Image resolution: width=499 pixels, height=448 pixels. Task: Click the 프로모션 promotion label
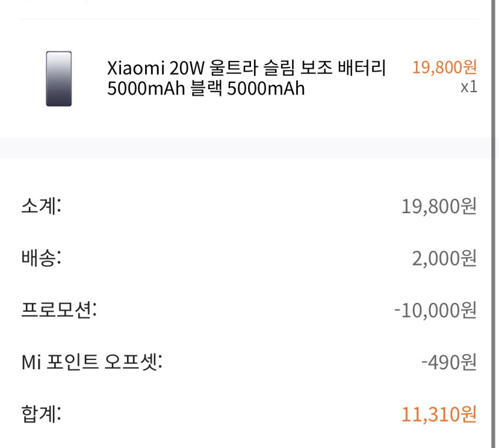tap(59, 309)
